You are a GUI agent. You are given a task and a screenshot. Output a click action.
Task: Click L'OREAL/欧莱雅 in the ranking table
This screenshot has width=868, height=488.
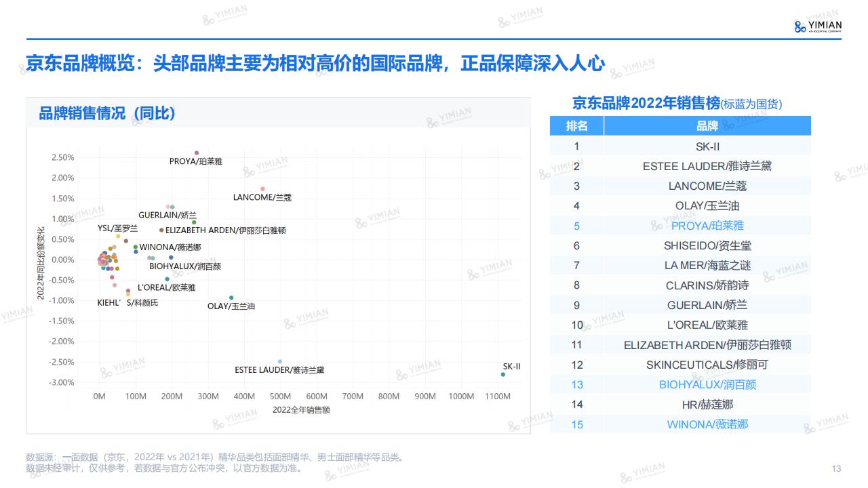(x=707, y=325)
